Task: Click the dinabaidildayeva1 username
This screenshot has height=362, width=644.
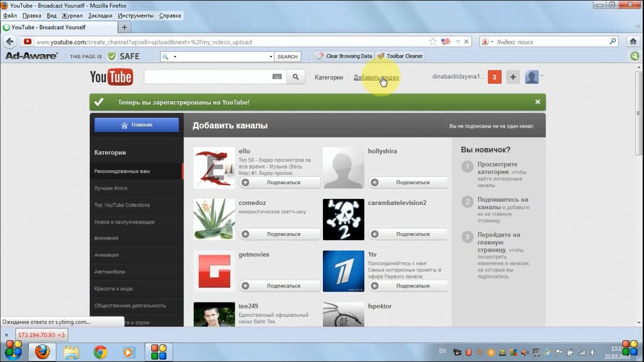Action: [458, 77]
